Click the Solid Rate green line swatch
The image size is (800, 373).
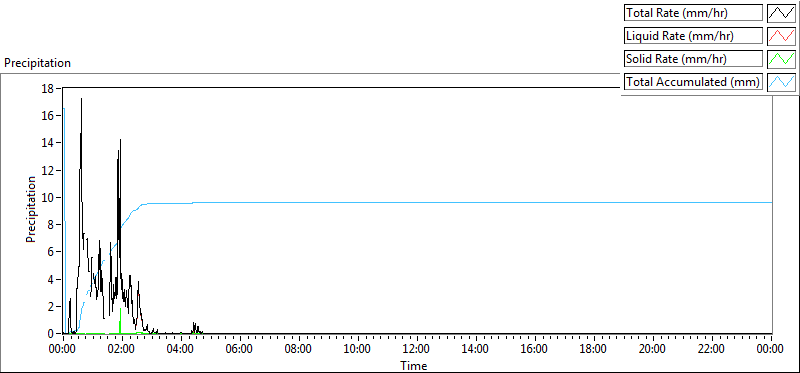point(781,59)
